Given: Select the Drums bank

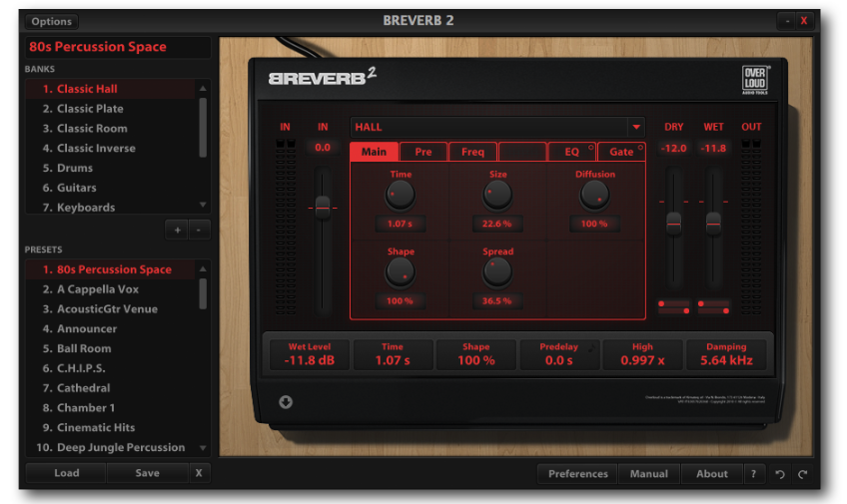Looking at the screenshot, I should tap(111, 168).
